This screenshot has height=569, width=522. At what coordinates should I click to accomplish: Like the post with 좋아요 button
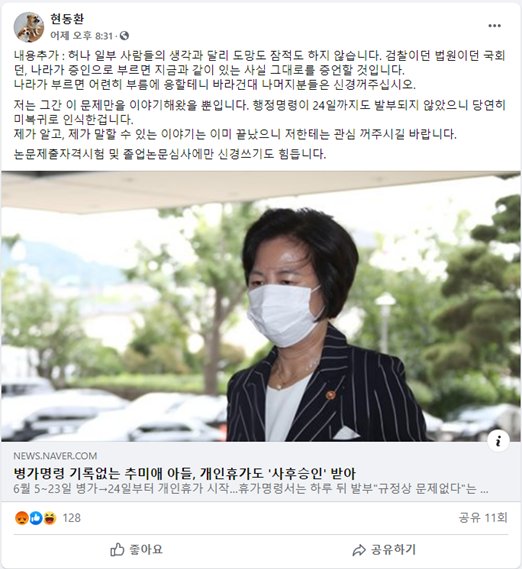(136, 549)
